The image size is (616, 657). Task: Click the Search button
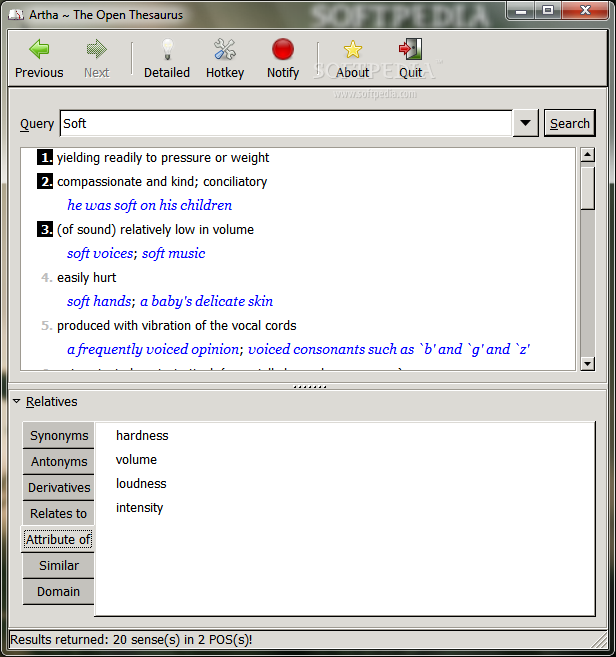pos(569,123)
